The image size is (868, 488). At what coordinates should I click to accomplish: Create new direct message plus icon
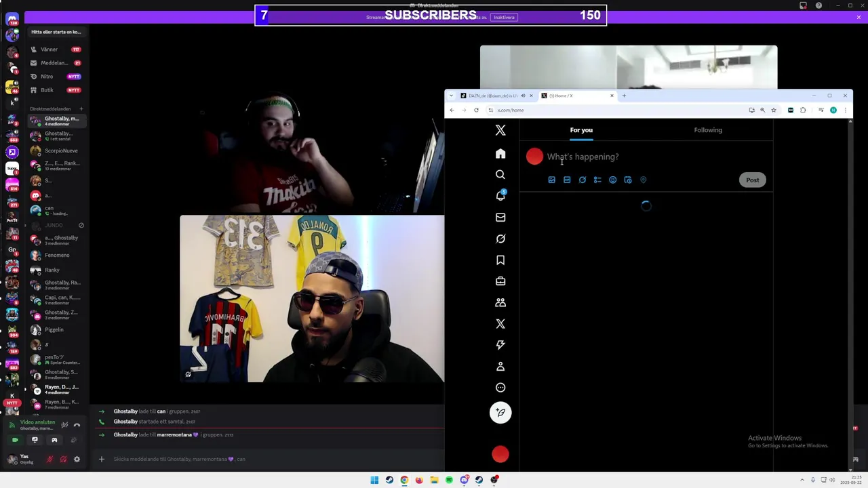point(81,109)
